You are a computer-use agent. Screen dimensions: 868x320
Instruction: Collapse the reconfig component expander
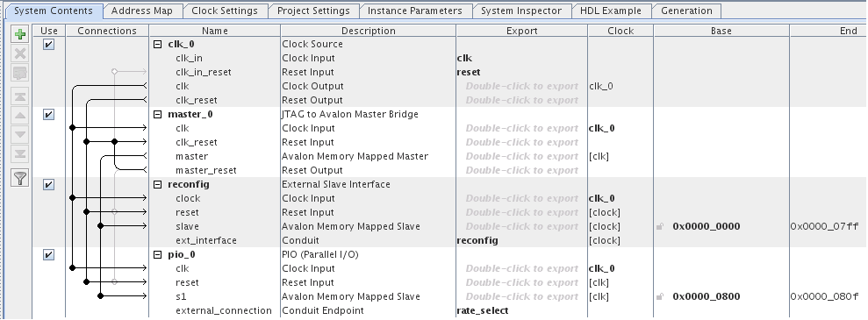pos(158,185)
